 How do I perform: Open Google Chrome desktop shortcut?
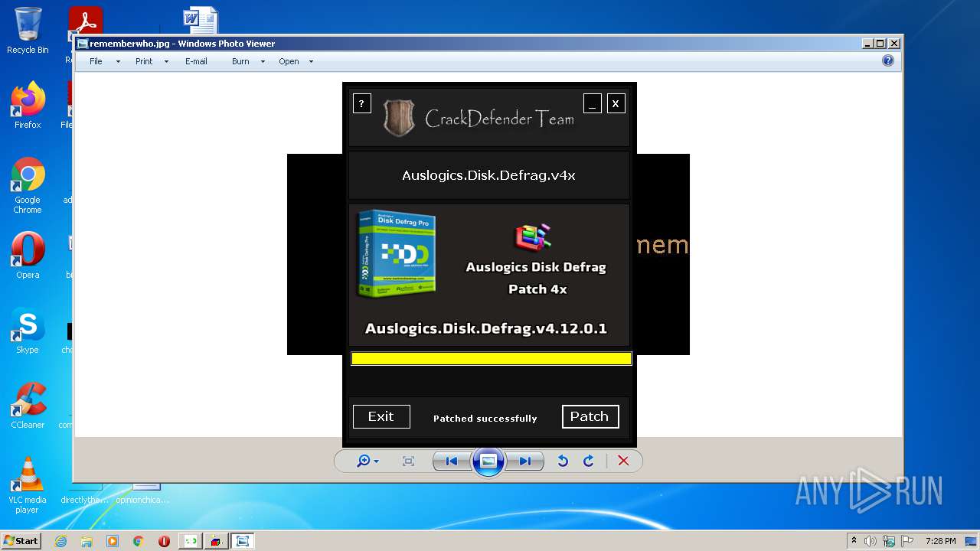coord(28,185)
